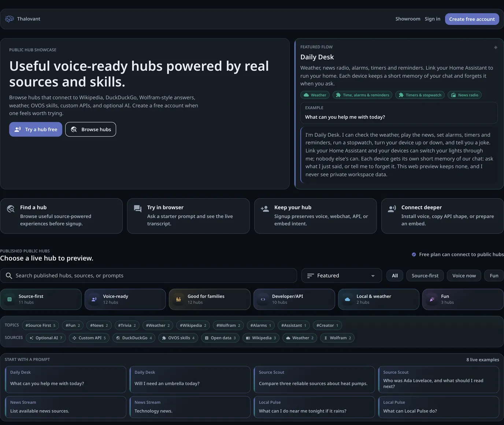Click the Browse hubs button
The width and height of the screenshot is (504, 425).
click(x=90, y=129)
